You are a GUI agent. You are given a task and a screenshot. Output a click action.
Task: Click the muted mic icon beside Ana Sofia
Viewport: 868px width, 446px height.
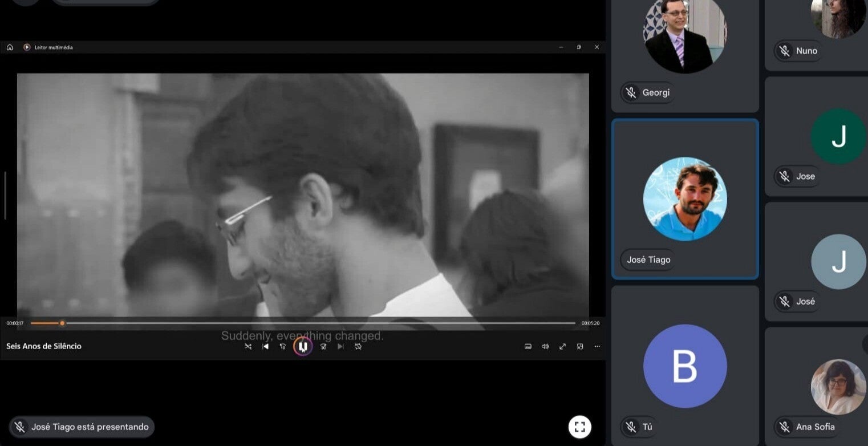tap(785, 427)
